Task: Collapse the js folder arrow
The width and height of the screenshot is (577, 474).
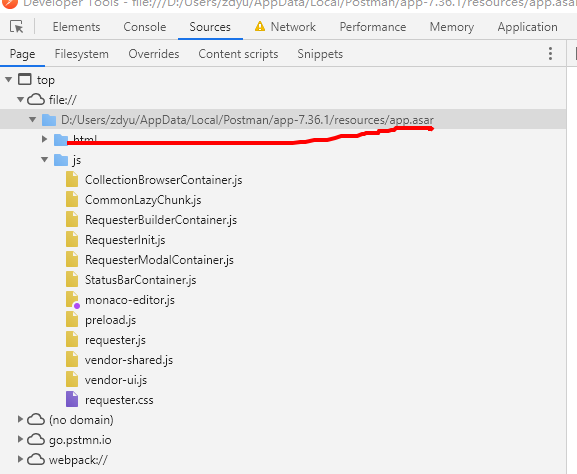Action: pyautogui.click(x=45, y=160)
